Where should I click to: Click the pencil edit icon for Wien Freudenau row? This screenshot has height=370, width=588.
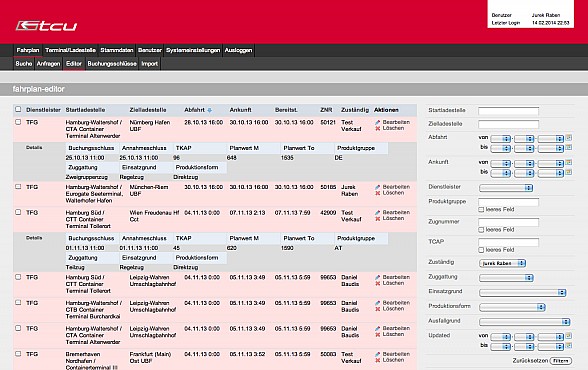tap(378, 213)
